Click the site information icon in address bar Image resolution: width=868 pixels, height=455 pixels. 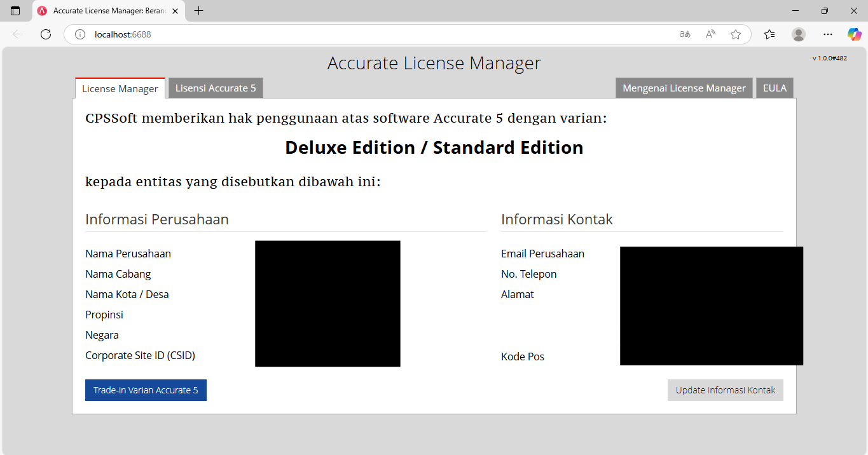tap(80, 34)
